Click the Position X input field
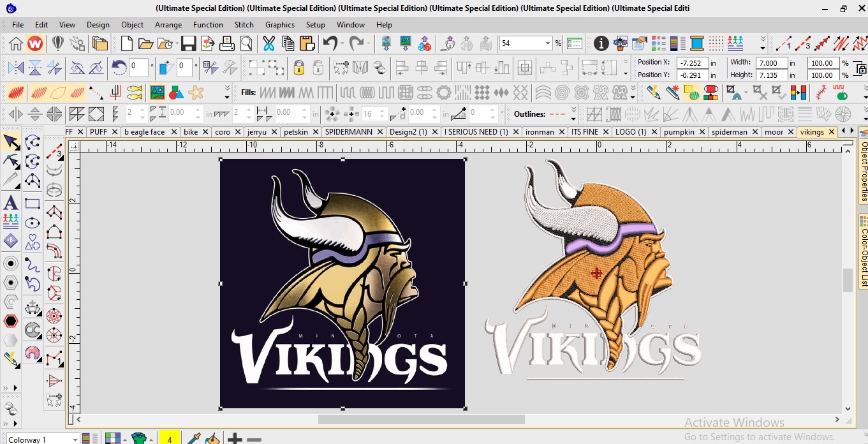Screen dimensions: 868x444 [x=693, y=63]
